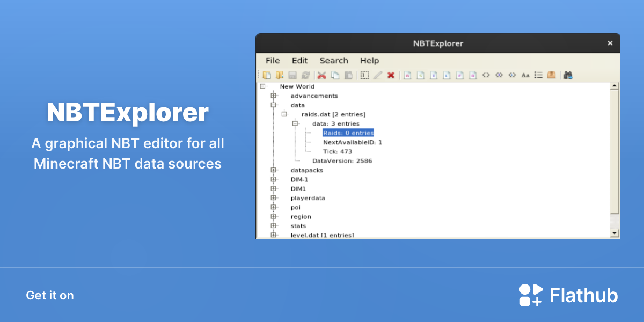The height and width of the screenshot is (322, 644).
Task: Select the 'raids.dat [2 entries]' row
Action: [333, 114]
